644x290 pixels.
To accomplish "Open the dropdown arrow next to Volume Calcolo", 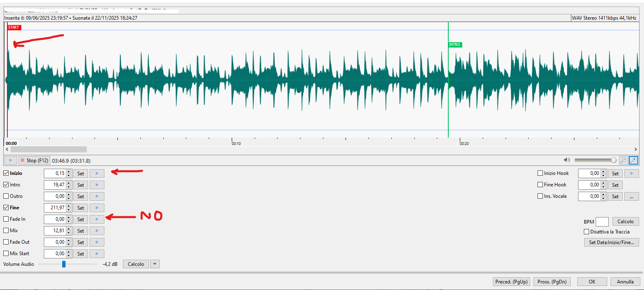I will tap(155, 264).
